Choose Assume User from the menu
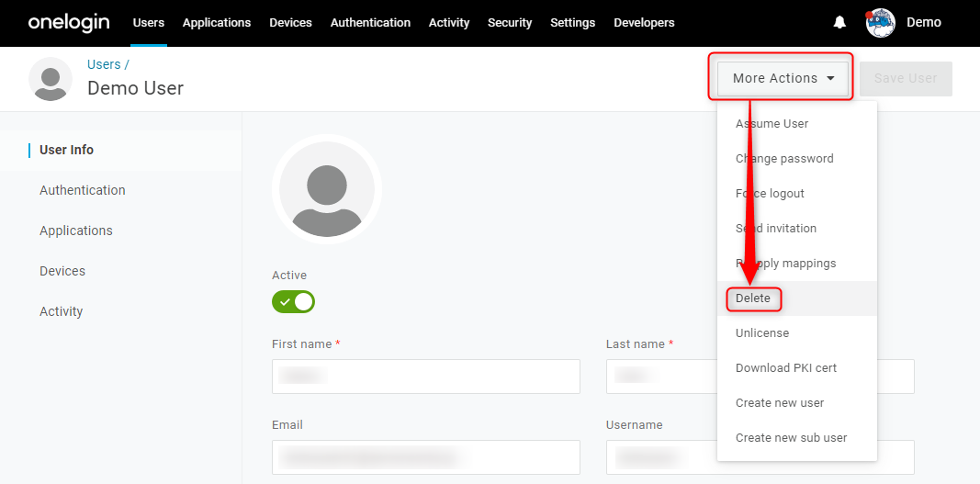Screen dimensions: 980x484 tap(797, 124)
